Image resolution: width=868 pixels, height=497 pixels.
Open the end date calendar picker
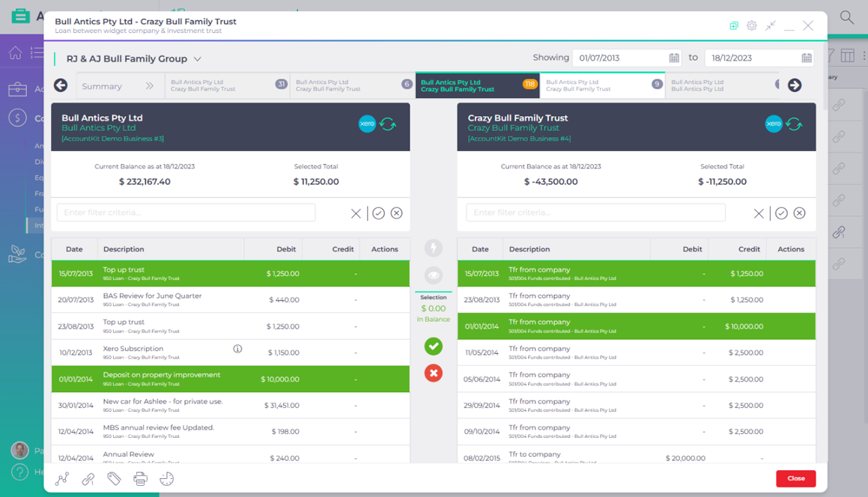805,57
